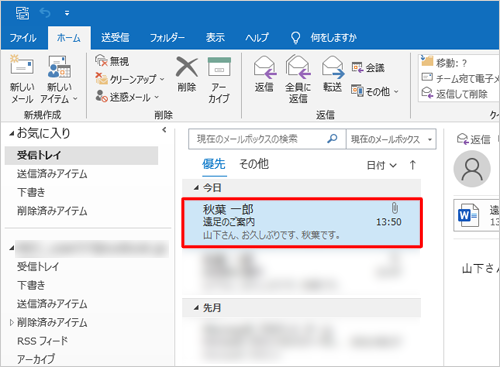Click the search magnifier icon
Image resolution: width=500 pixels, height=367 pixels.
[332, 139]
